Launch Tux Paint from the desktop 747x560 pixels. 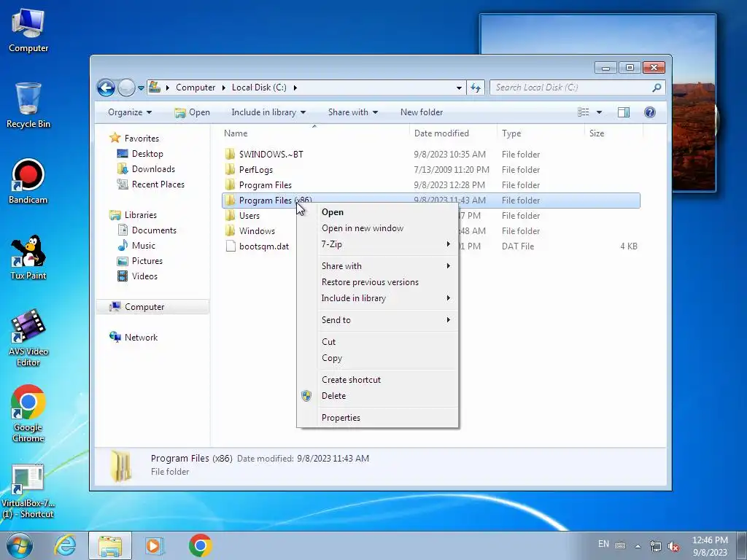(x=28, y=257)
